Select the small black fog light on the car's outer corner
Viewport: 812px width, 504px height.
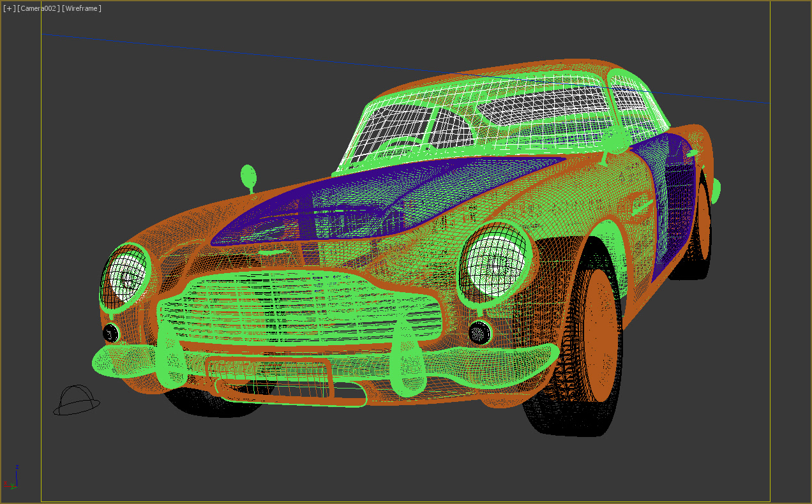(111, 332)
